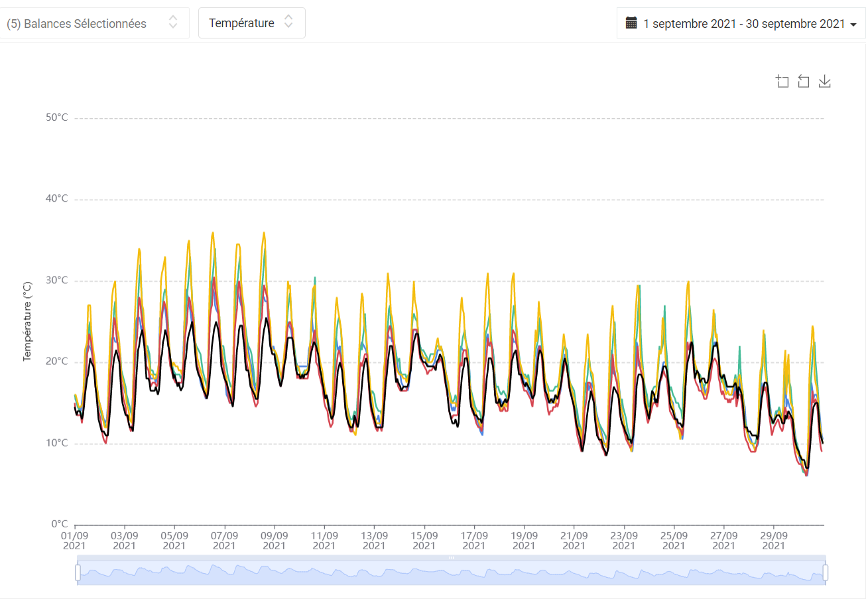
Task: Click the zoom reset icon
Action: tap(803, 81)
